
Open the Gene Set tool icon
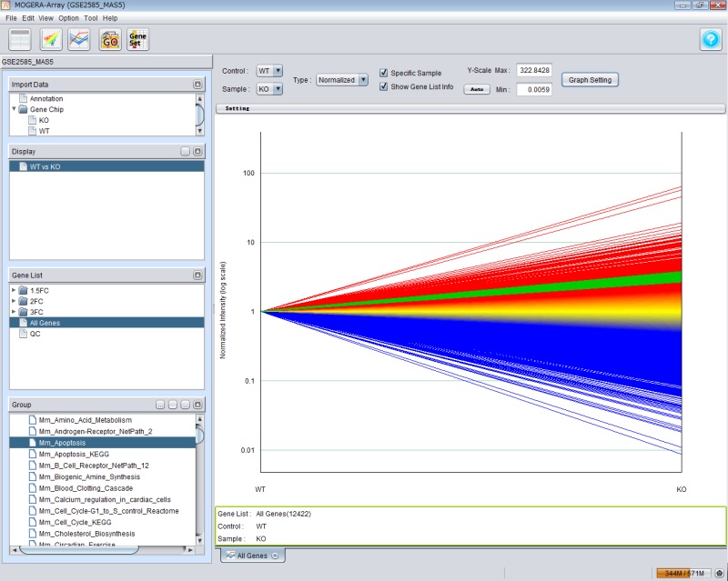pyautogui.click(x=137, y=39)
